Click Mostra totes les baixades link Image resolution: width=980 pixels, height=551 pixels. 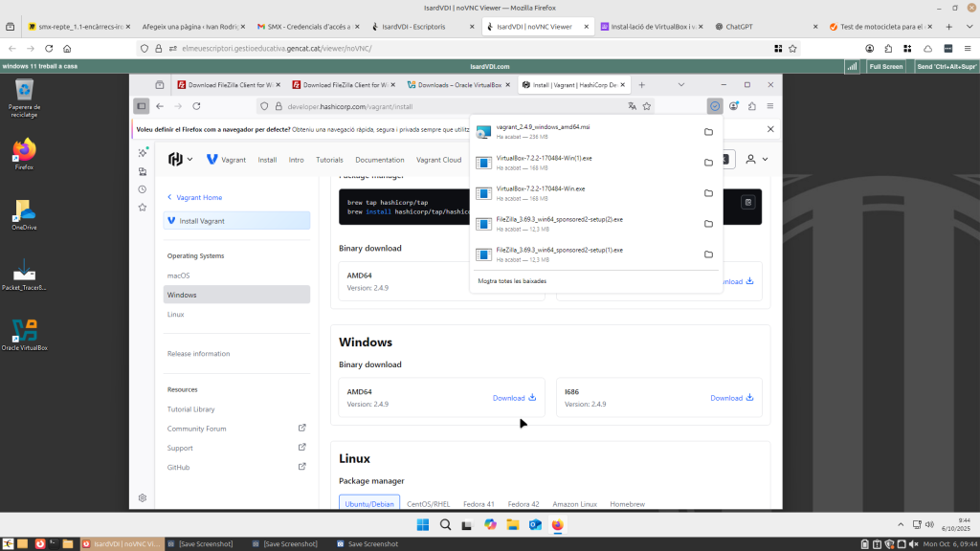(512, 281)
